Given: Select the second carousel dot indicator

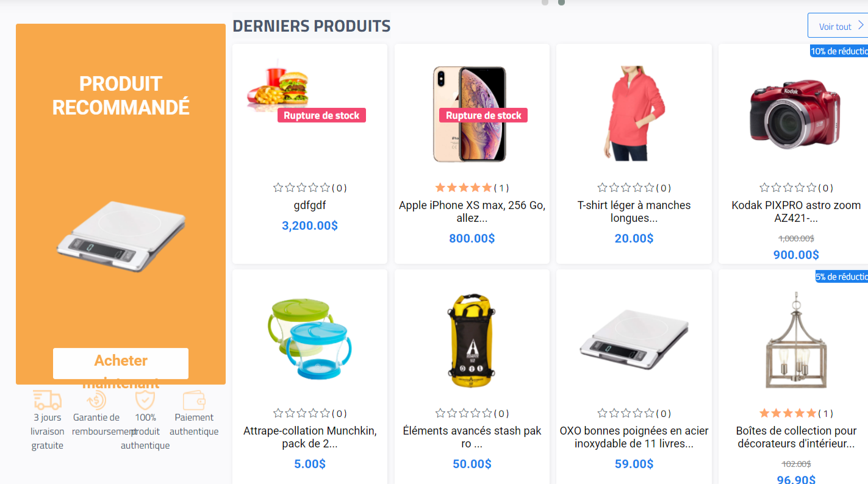Looking at the screenshot, I should pyautogui.click(x=561, y=2).
